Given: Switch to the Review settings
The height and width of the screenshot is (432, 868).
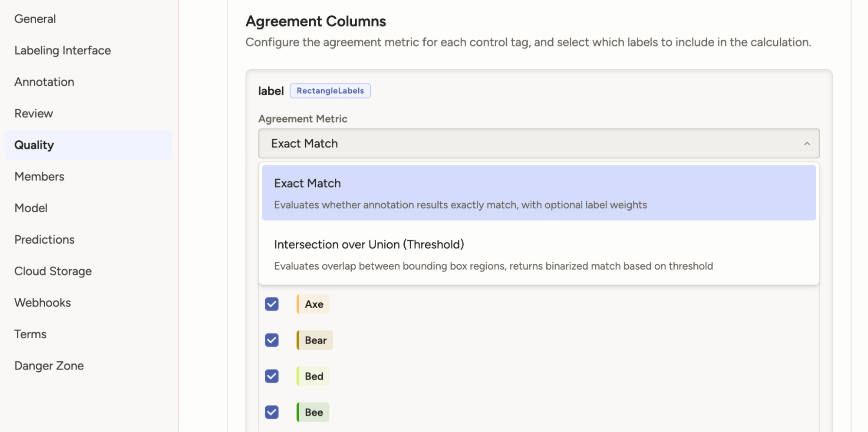Looking at the screenshot, I should pos(34,114).
